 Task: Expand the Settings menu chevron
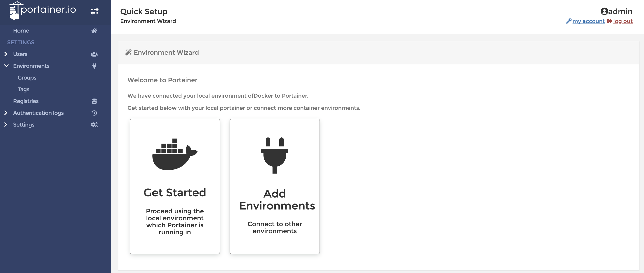point(6,125)
